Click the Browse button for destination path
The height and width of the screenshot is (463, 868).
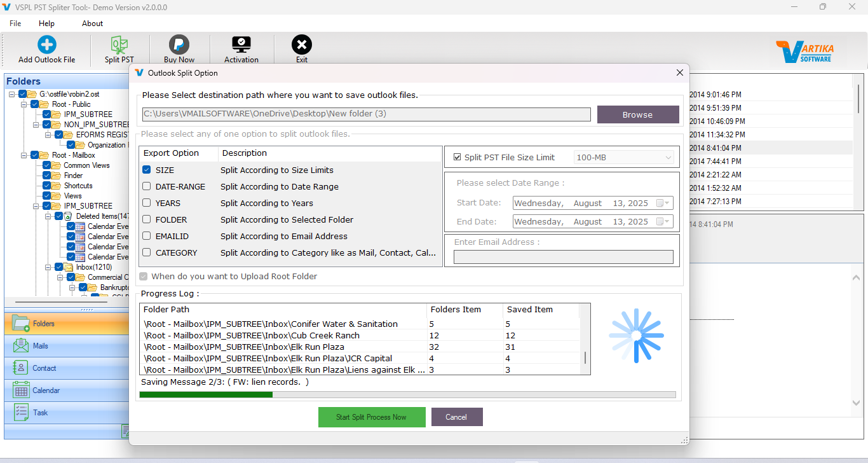point(638,114)
